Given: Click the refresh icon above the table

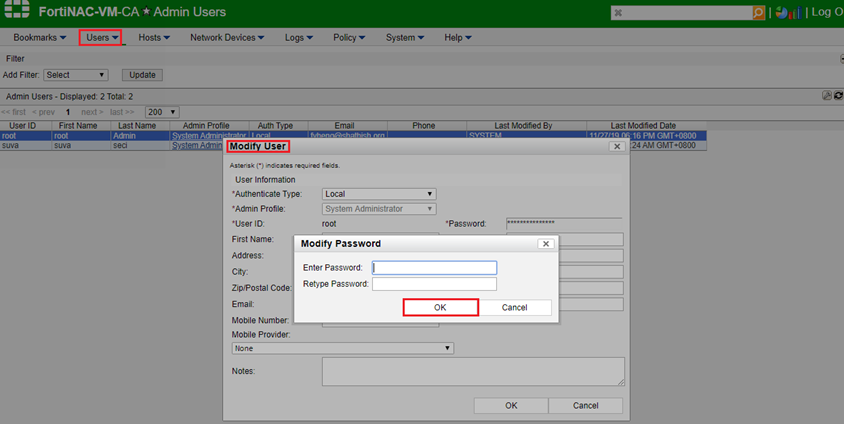Looking at the screenshot, I should [838, 96].
